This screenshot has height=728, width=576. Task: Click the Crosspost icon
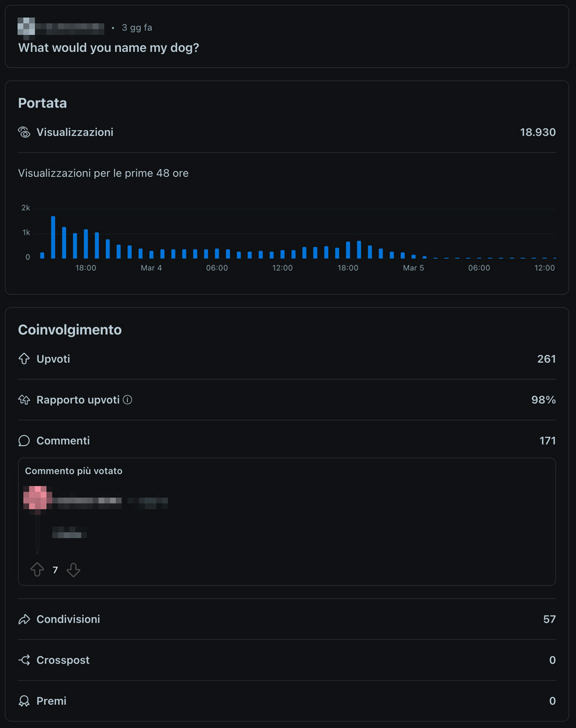(x=24, y=660)
